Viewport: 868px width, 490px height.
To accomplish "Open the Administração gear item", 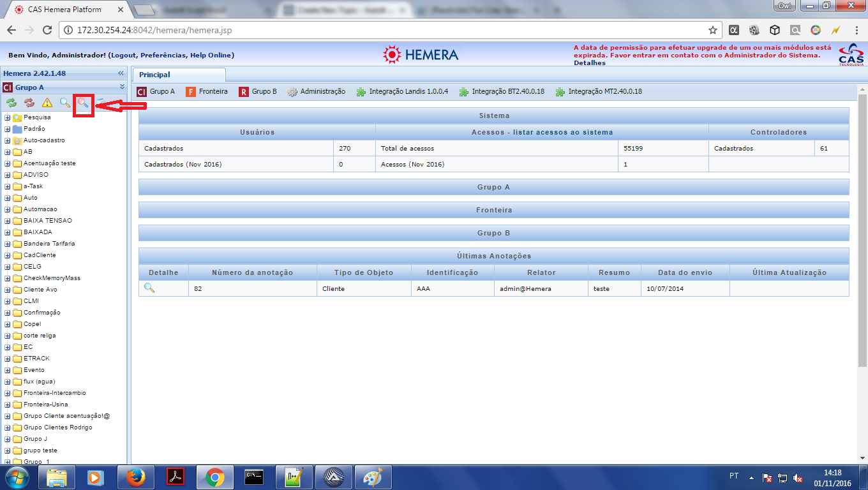I will (317, 91).
